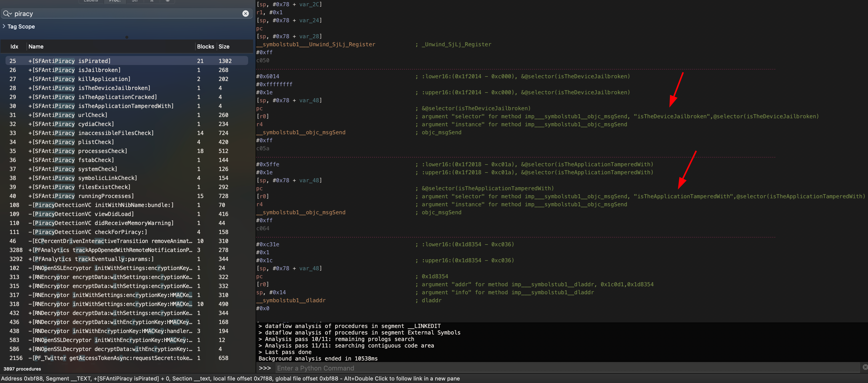Click the #0x5ffe immediate value
This screenshot has height=383, width=868.
pos(268,164)
